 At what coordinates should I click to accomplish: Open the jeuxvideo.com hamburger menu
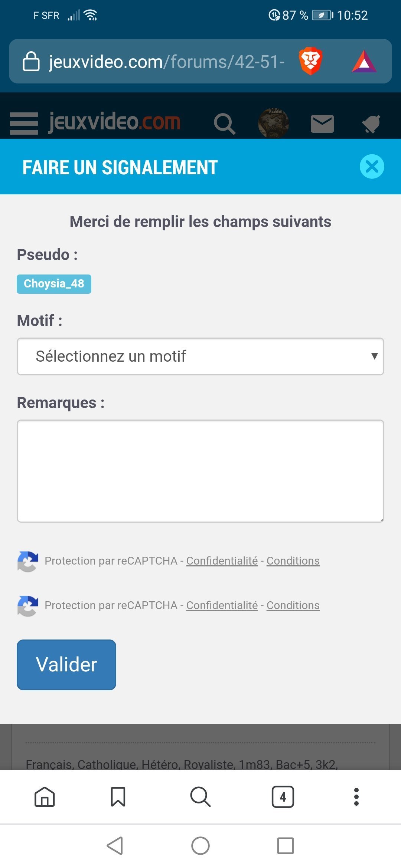click(24, 123)
